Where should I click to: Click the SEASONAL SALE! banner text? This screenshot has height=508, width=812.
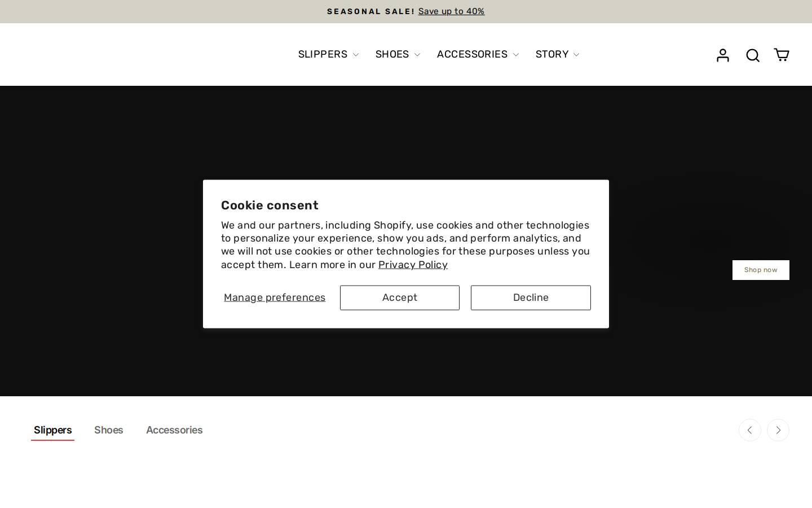click(x=370, y=11)
